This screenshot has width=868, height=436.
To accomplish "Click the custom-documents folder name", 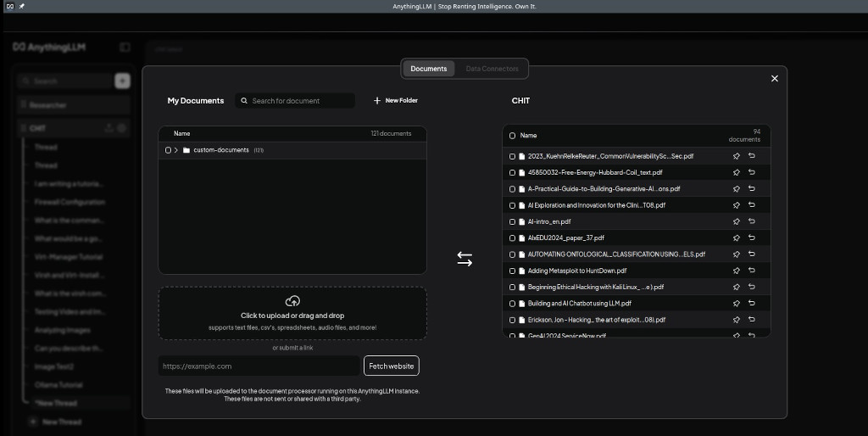I will pyautogui.click(x=221, y=150).
